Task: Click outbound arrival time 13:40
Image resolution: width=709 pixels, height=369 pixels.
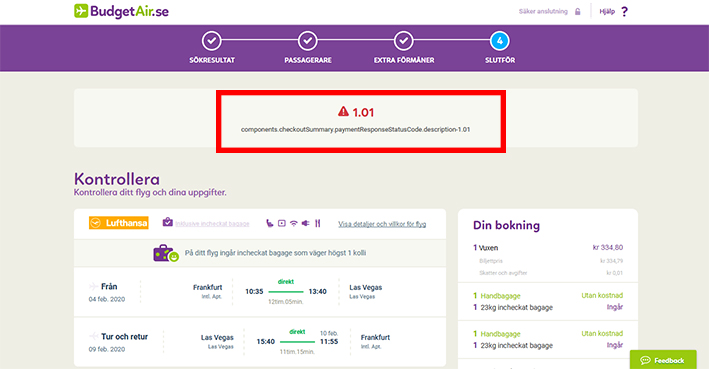Action: click(317, 292)
